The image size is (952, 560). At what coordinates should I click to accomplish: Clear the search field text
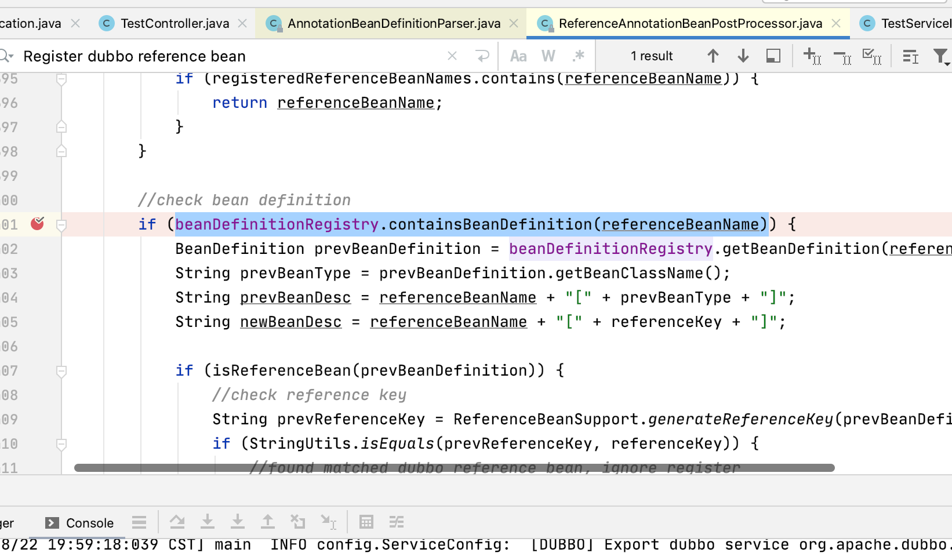[452, 56]
